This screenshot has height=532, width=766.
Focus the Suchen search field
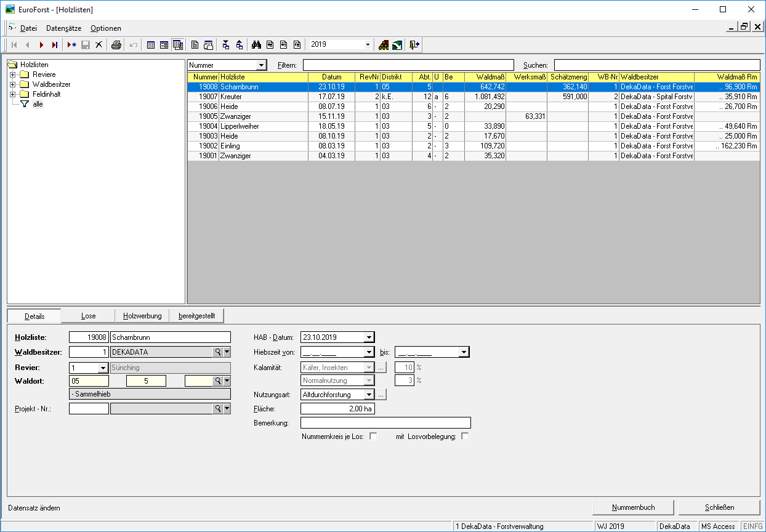tap(657, 65)
